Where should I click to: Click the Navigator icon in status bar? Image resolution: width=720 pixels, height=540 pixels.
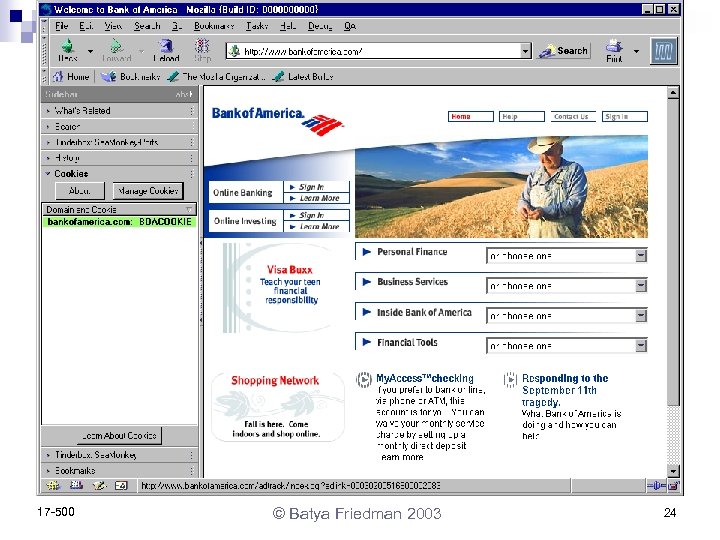click(53, 485)
